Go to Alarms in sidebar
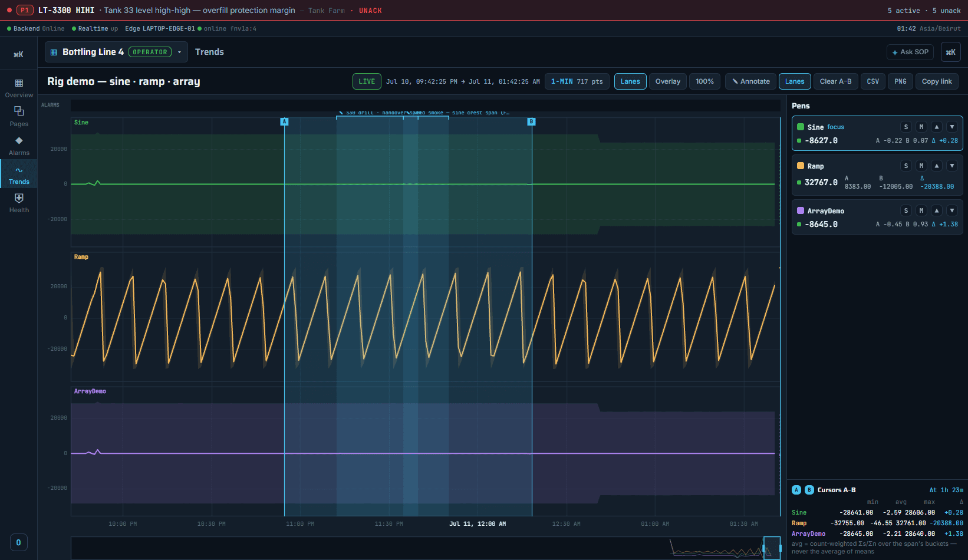This screenshot has height=560, width=968. [x=19, y=145]
